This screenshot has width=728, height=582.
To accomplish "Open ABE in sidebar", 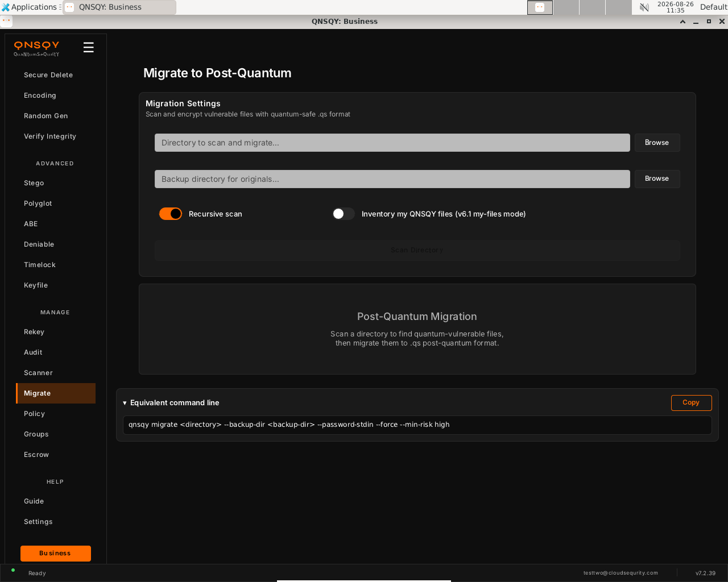I will click(x=56, y=224).
